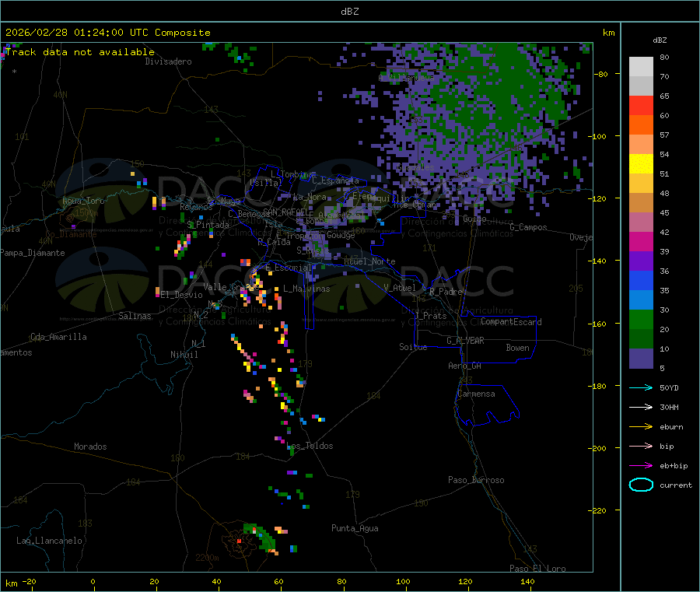Click the 'L_Malvinas' map label

[306, 289]
